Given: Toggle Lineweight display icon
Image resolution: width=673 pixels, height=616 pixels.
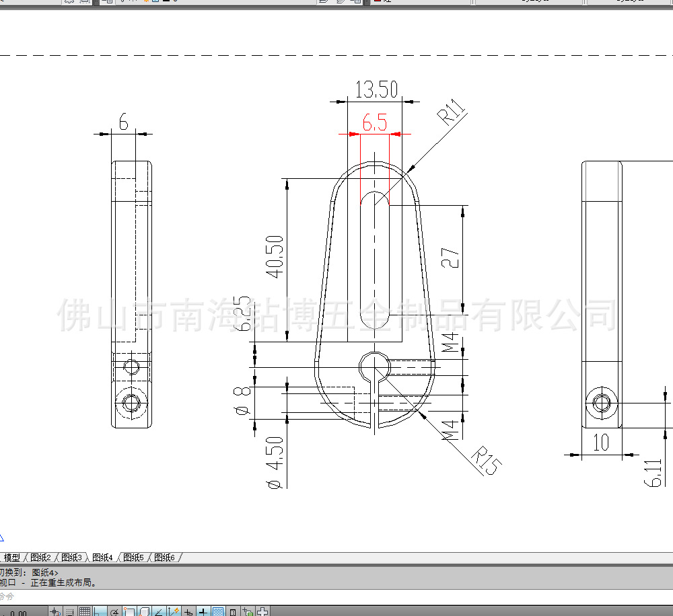Looking at the screenshot, I should (x=203, y=612).
